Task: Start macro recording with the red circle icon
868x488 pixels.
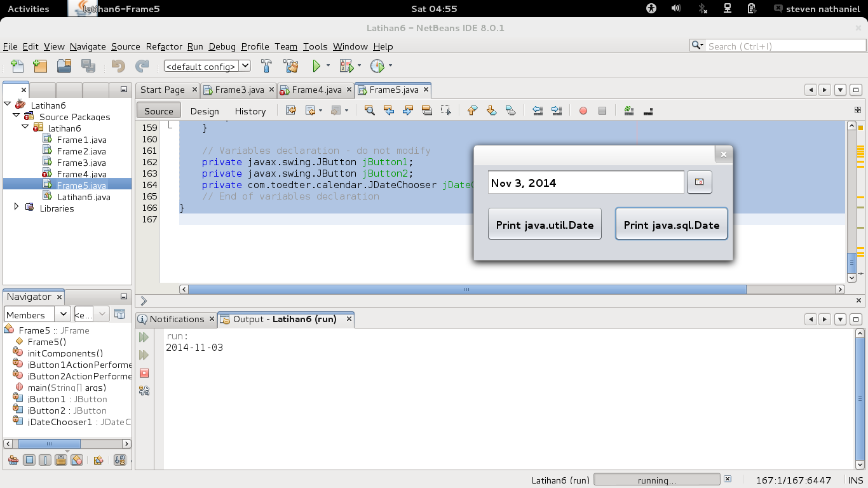Action: click(583, 111)
